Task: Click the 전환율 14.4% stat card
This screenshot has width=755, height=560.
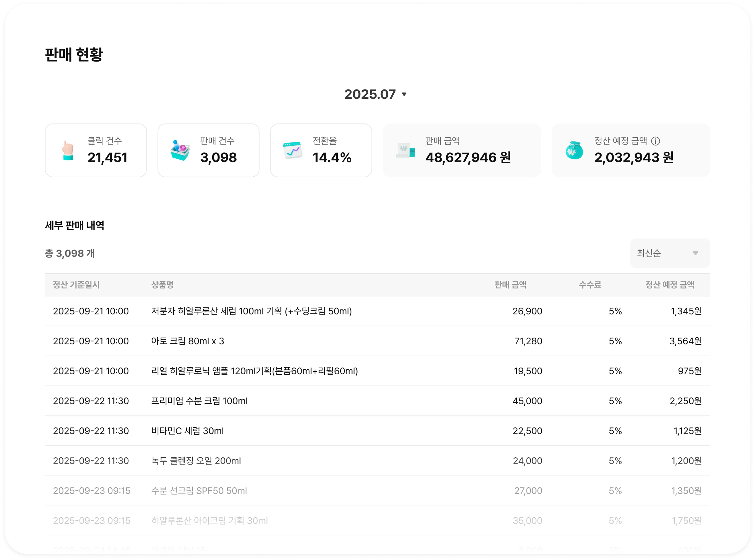Action: click(321, 151)
